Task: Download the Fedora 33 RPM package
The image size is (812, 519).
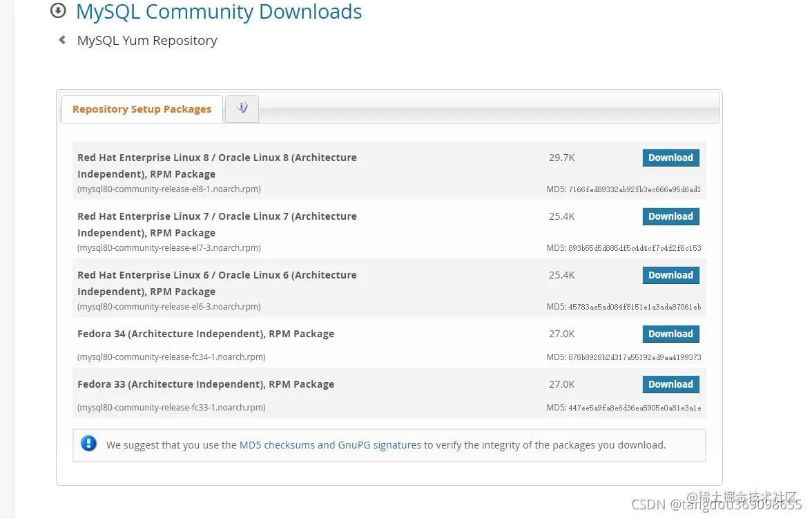Action: click(670, 384)
